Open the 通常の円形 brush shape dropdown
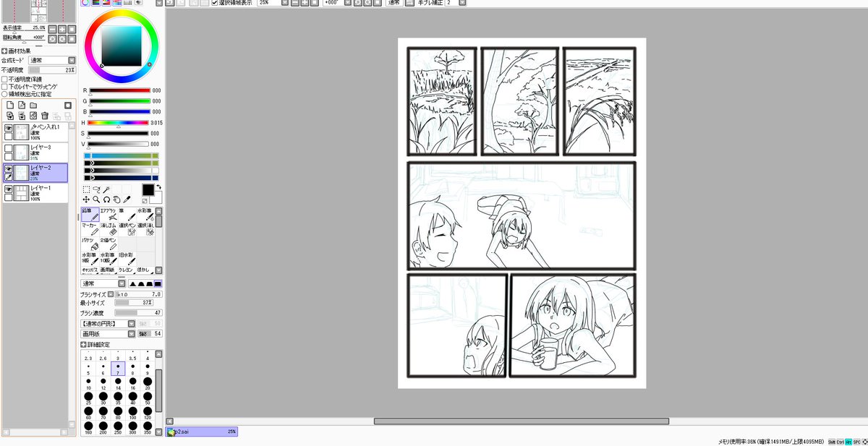The height and width of the screenshot is (446, 868). (x=132, y=324)
